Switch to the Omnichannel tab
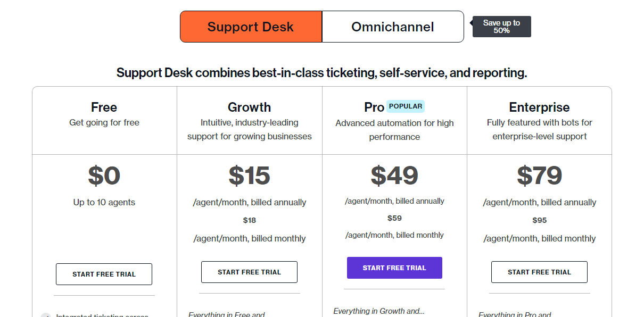This screenshot has height=317, width=644. coord(393,26)
